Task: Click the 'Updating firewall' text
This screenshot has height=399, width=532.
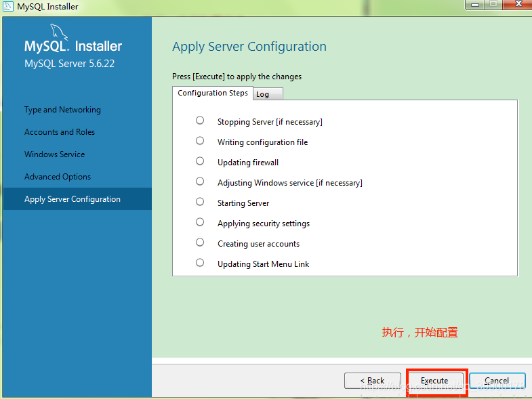Action: coord(248,163)
